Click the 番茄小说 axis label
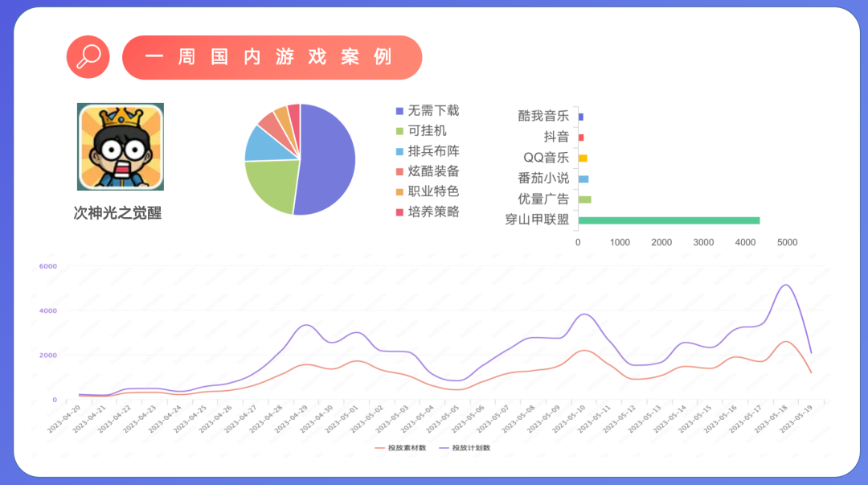Screen dimensions: 868x485 (x=543, y=178)
